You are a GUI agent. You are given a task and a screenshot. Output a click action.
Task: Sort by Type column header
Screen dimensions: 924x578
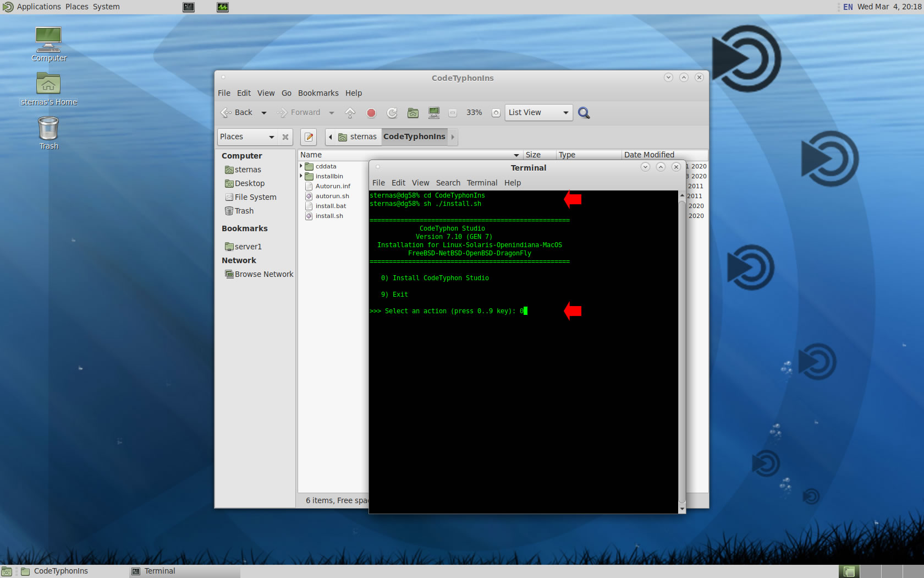click(588, 155)
